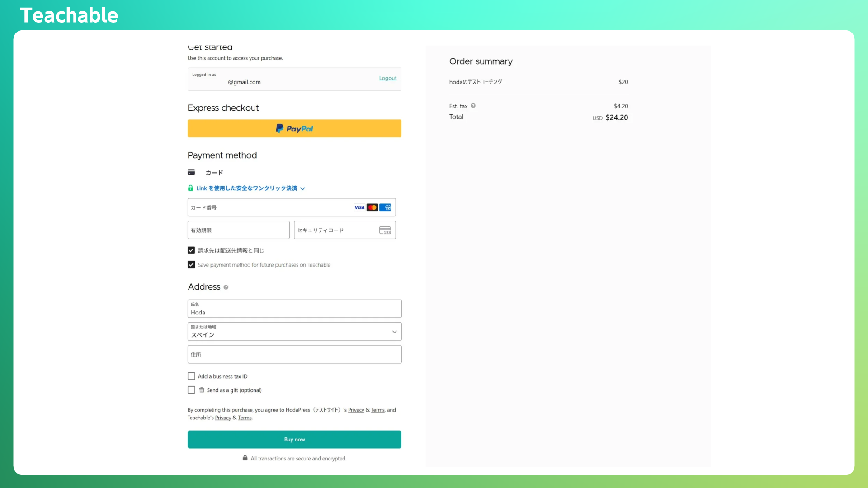Viewport: 868px width, 488px height.
Task: Click the Est. tax help icon
Action: [473, 106]
